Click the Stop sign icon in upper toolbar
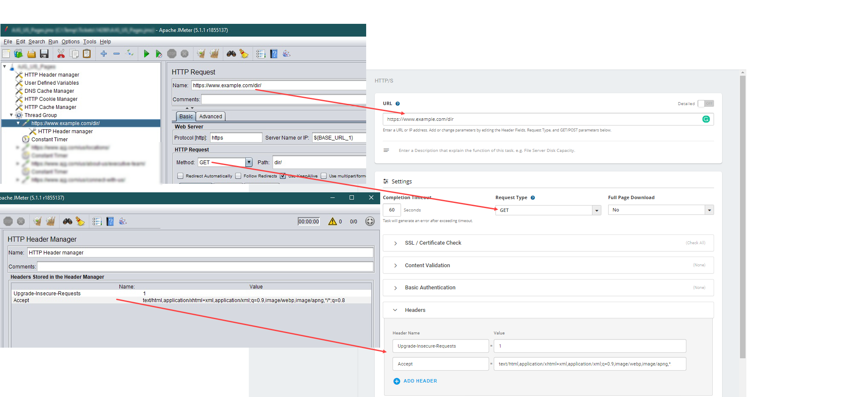 [172, 54]
